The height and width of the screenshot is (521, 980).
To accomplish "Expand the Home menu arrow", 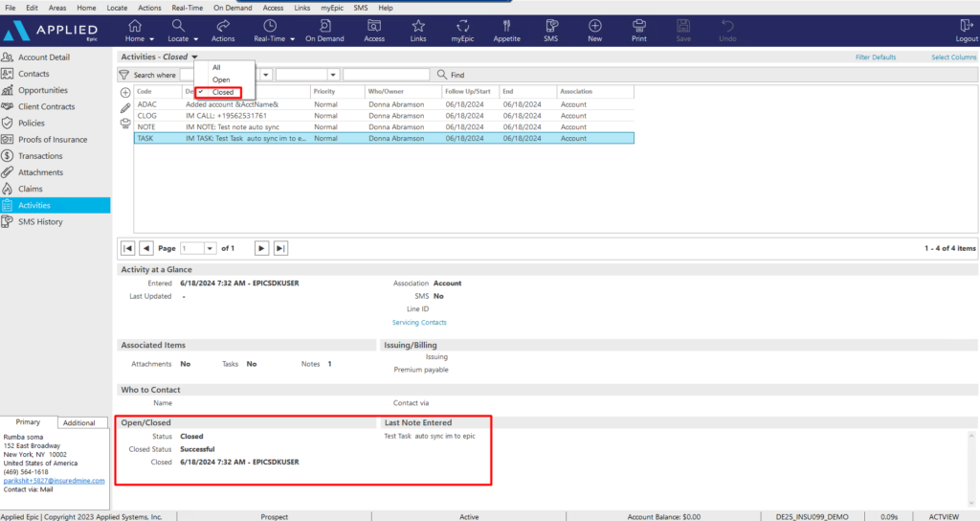I will [151, 38].
